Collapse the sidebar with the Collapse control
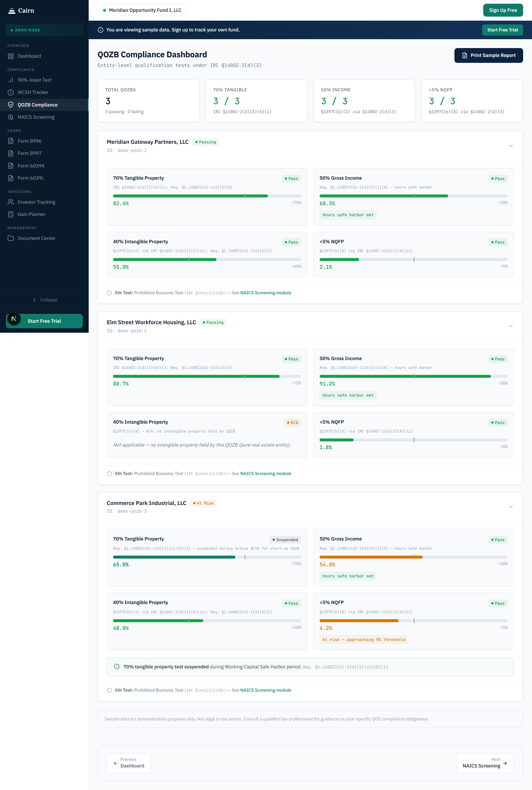 coord(45,300)
